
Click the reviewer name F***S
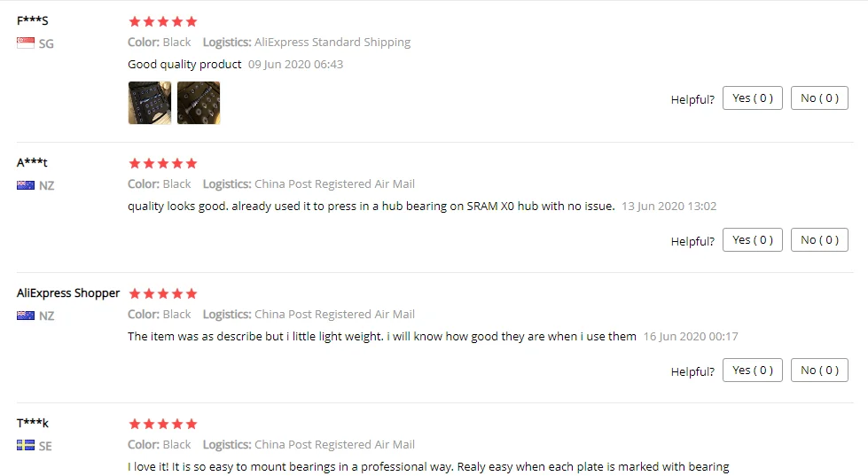coord(32,20)
